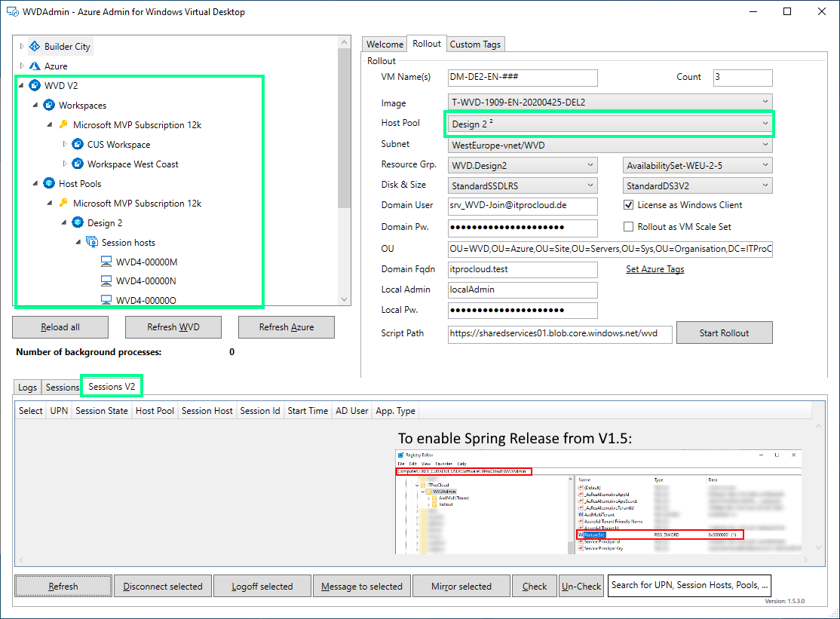Screen dimensions: 840x619
Task: Collapse the Design 2 tree node
Action: point(64,222)
